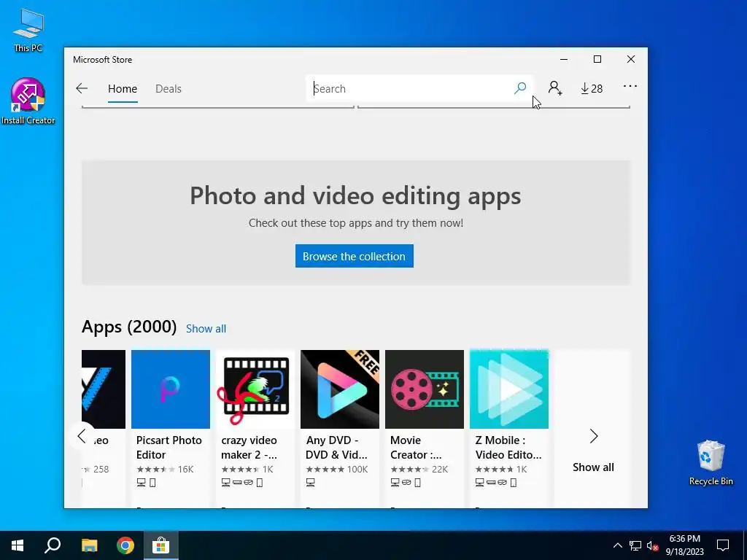This screenshot has width=747, height=560.
Task: Open the Action Center notifications icon
Action: pos(723,545)
